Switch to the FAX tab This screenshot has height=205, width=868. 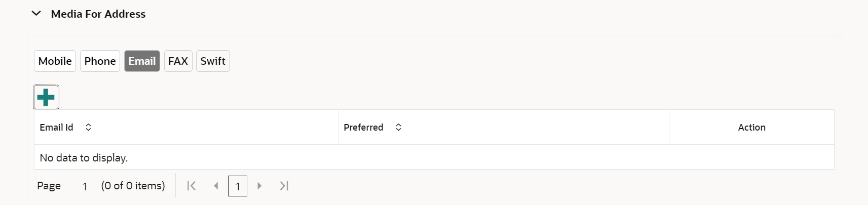[x=178, y=61]
